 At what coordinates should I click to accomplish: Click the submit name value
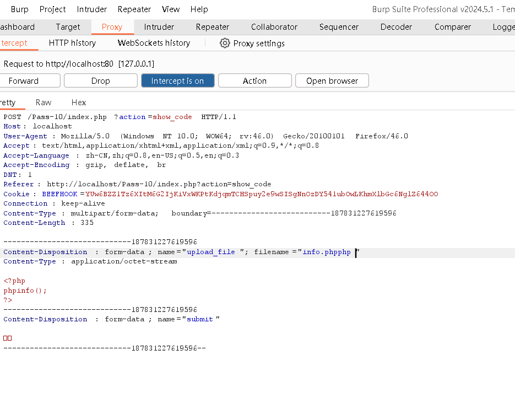pyautogui.click(x=200, y=320)
